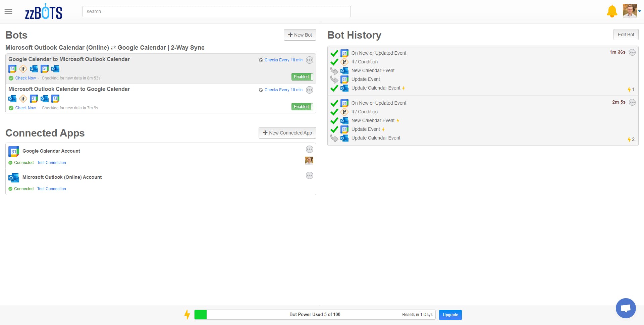Select the Google Calendar to Microsoft Outlook Calendar bot title
The height and width of the screenshot is (325, 644).
click(69, 59)
